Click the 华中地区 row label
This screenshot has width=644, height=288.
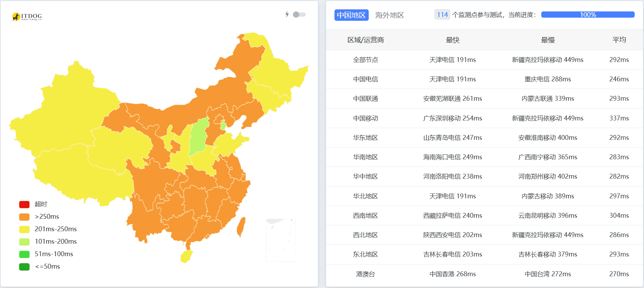coord(366,176)
